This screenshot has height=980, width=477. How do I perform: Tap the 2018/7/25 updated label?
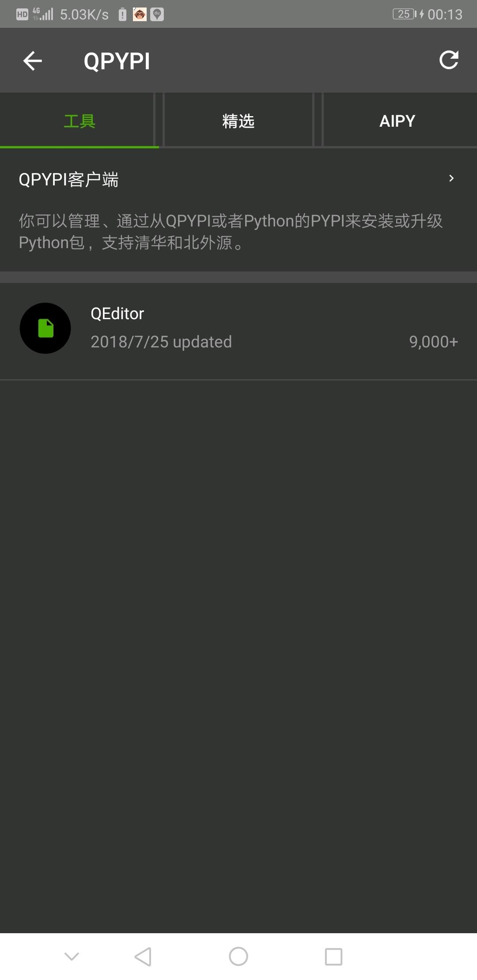(161, 342)
